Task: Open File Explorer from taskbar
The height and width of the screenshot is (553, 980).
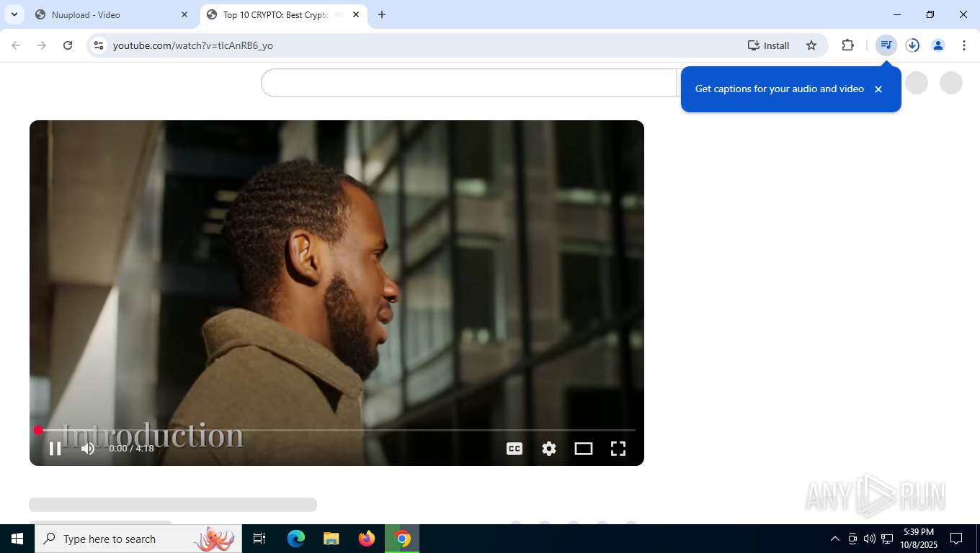Action: point(331,539)
